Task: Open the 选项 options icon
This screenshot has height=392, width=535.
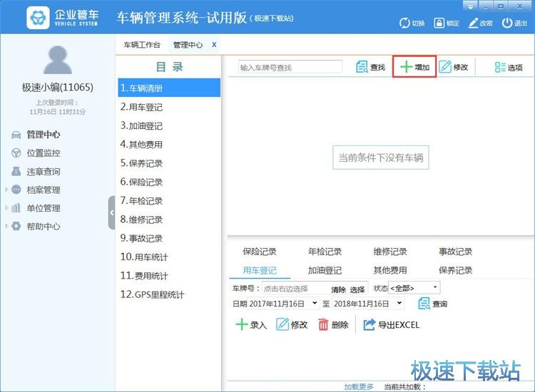Action: coord(509,67)
